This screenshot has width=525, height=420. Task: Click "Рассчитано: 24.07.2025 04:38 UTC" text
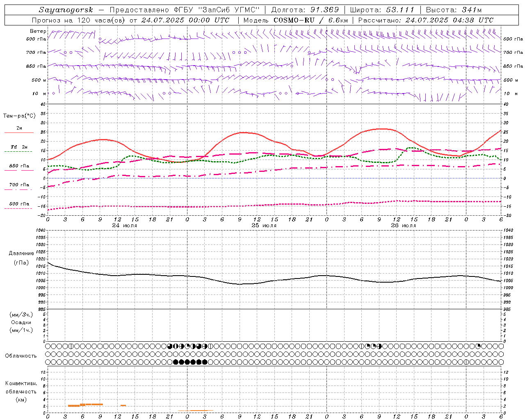click(426, 20)
